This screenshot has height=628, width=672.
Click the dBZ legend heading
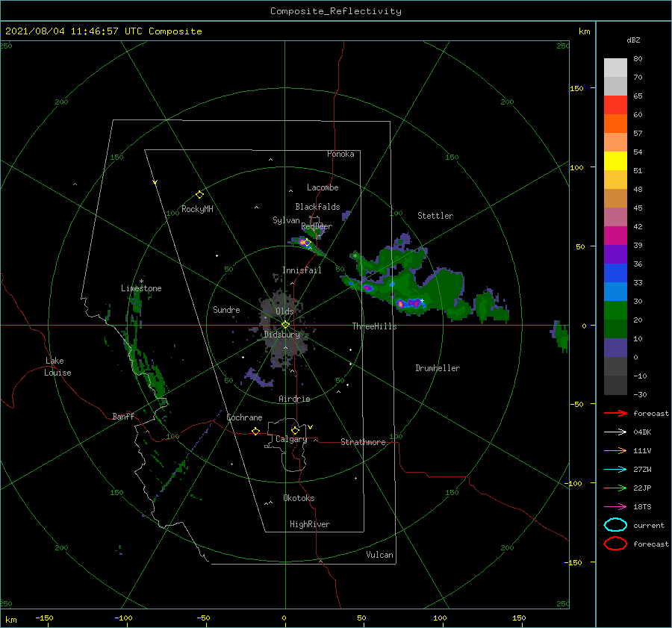(633, 40)
